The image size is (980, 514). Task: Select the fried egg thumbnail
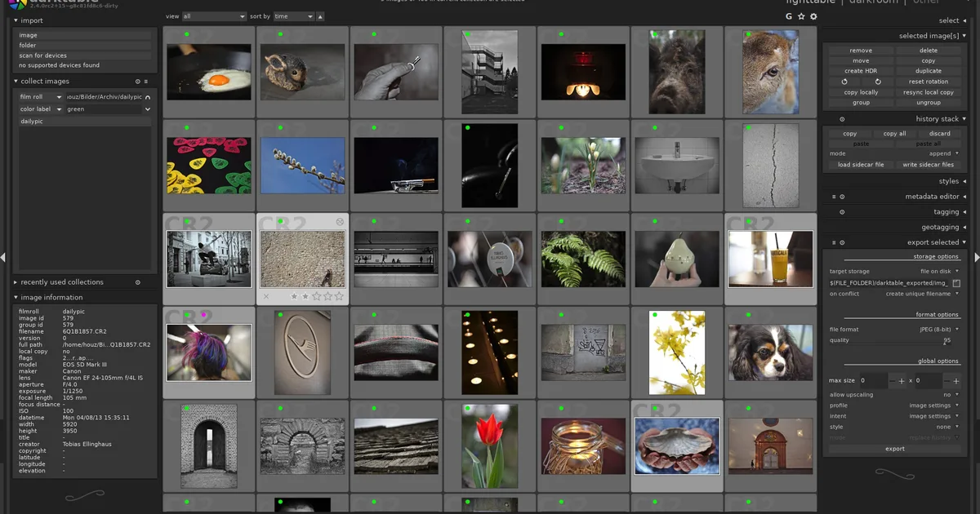209,72
